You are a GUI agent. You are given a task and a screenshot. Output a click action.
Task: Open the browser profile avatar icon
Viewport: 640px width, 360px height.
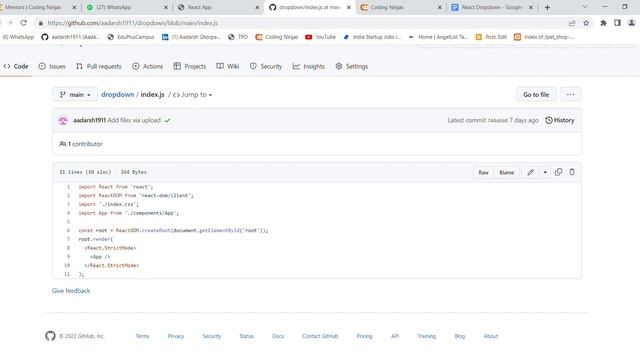tap(631, 23)
